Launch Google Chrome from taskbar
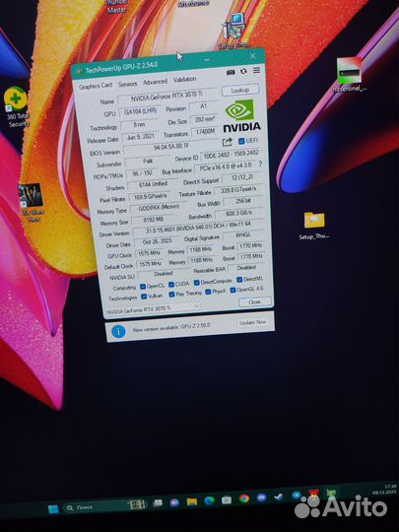Image resolution: width=399 pixels, height=532 pixels. (x=244, y=499)
